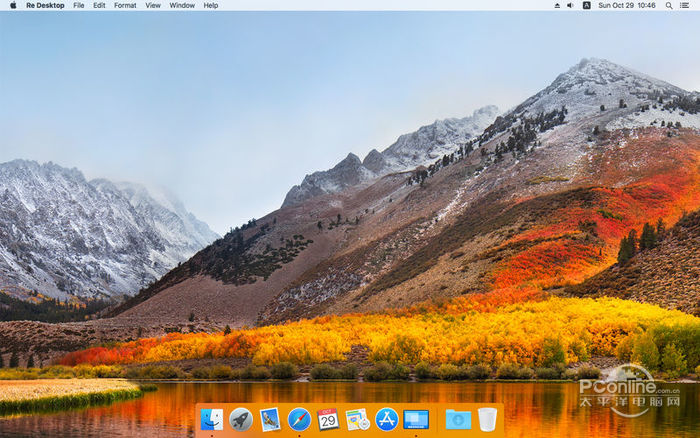Image resolution: width=700 pixels, height=438 pixels.
Task: Open the App Store icon
Action: pyautogui.click(x=387, y=419)
